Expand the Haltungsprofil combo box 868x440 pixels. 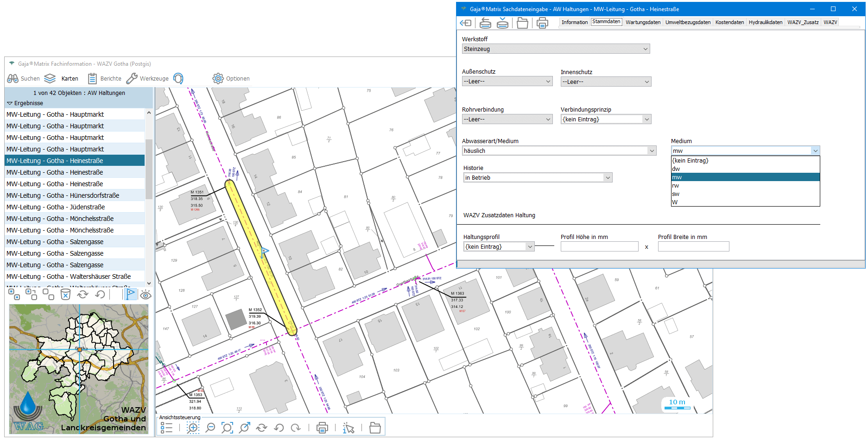(x=530, y=247)
